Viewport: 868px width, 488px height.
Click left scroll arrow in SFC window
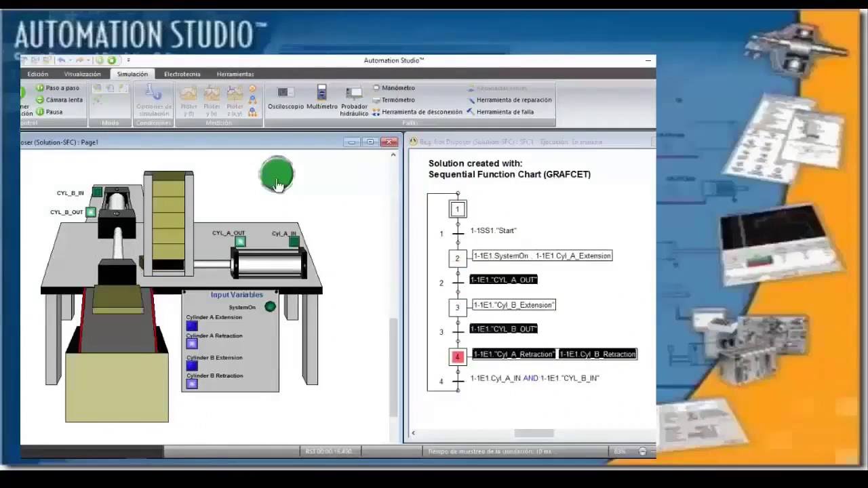click(x=413, y=433)
